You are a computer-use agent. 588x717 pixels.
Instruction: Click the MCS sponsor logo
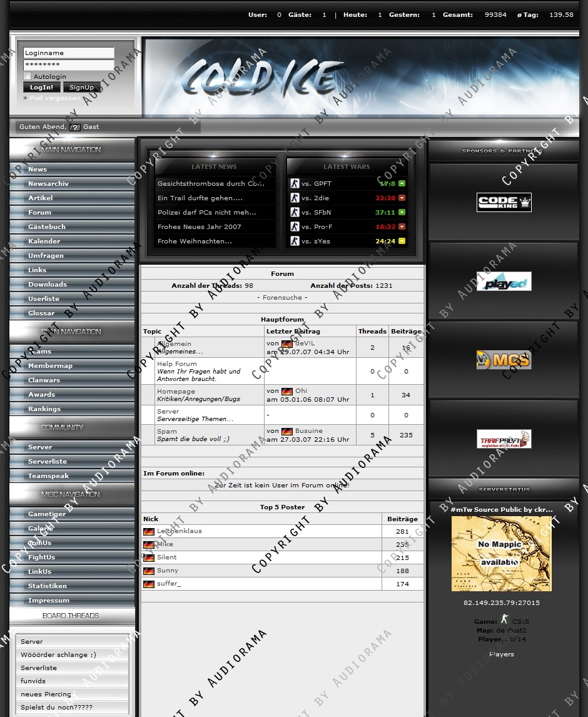tap(504, 360)
